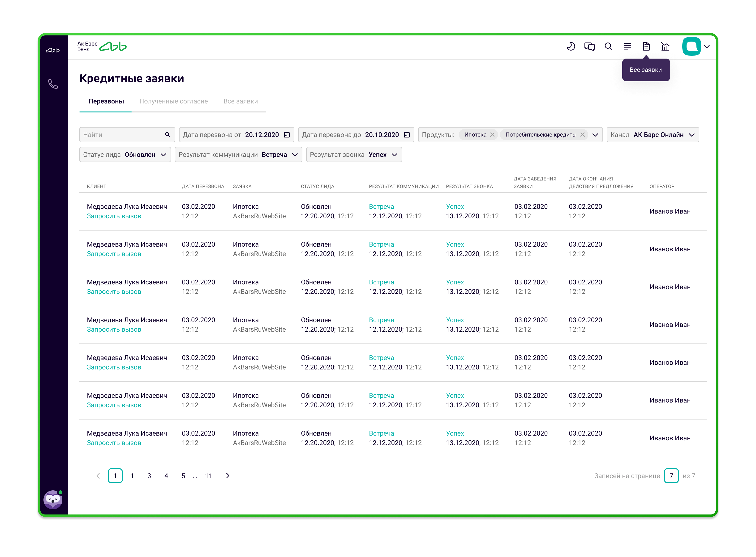Go to next page arrow in pagination

coord(228,476)
